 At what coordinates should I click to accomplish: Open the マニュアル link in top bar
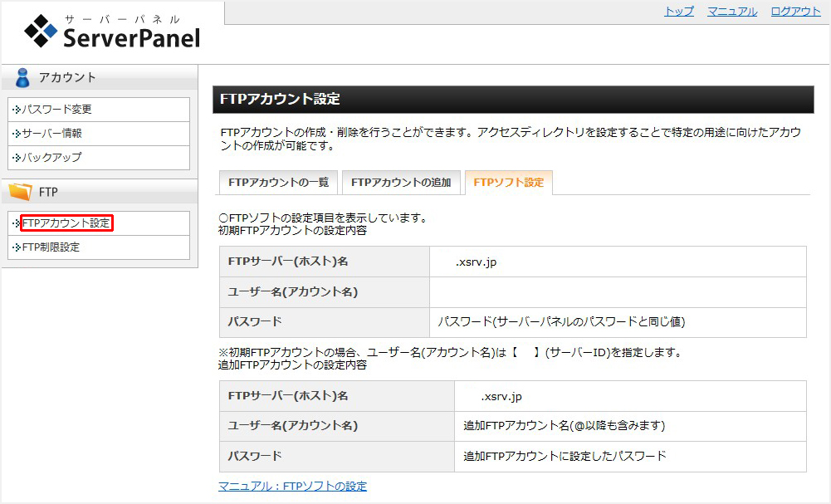(731, 12)
